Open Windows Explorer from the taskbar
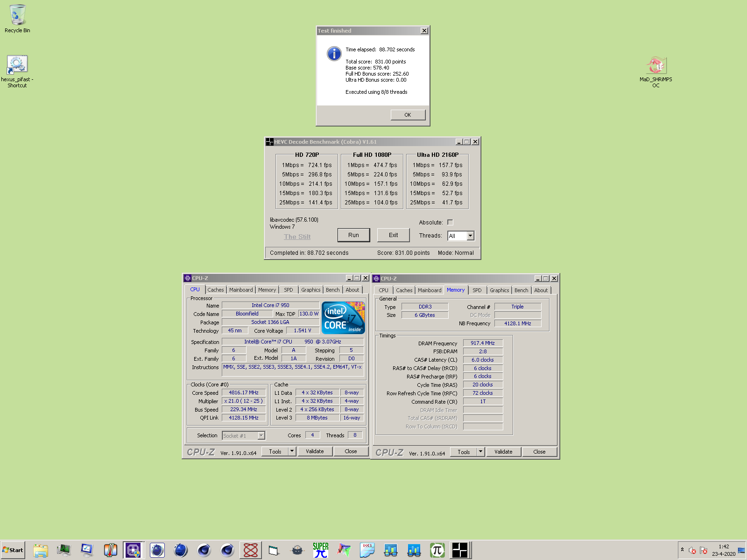Screen dimensions: 747x560 click(41, 550)
